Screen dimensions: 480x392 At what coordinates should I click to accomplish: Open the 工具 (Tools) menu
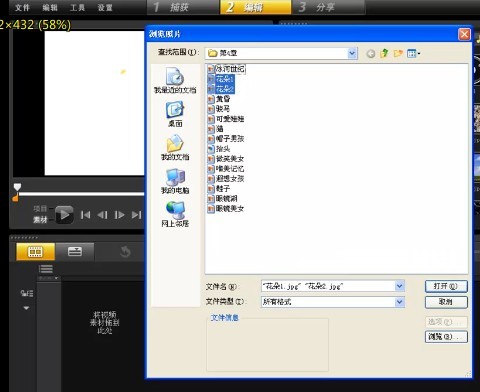77,7
